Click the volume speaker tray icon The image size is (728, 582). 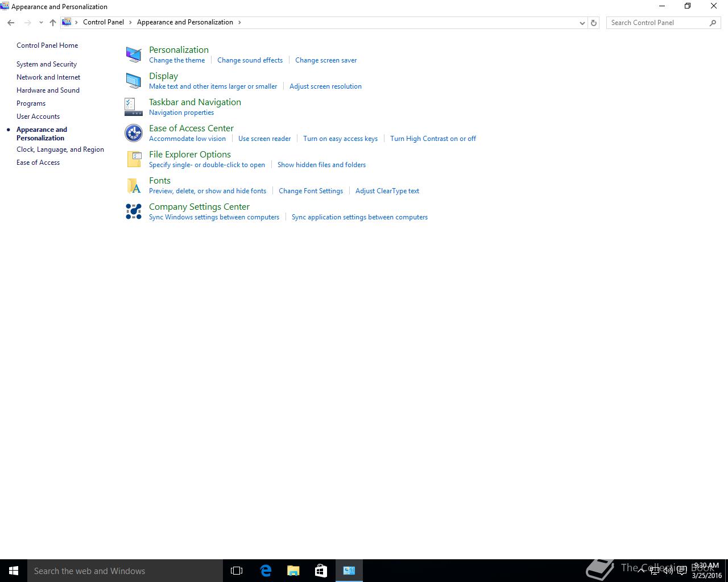tap(668, 571)
